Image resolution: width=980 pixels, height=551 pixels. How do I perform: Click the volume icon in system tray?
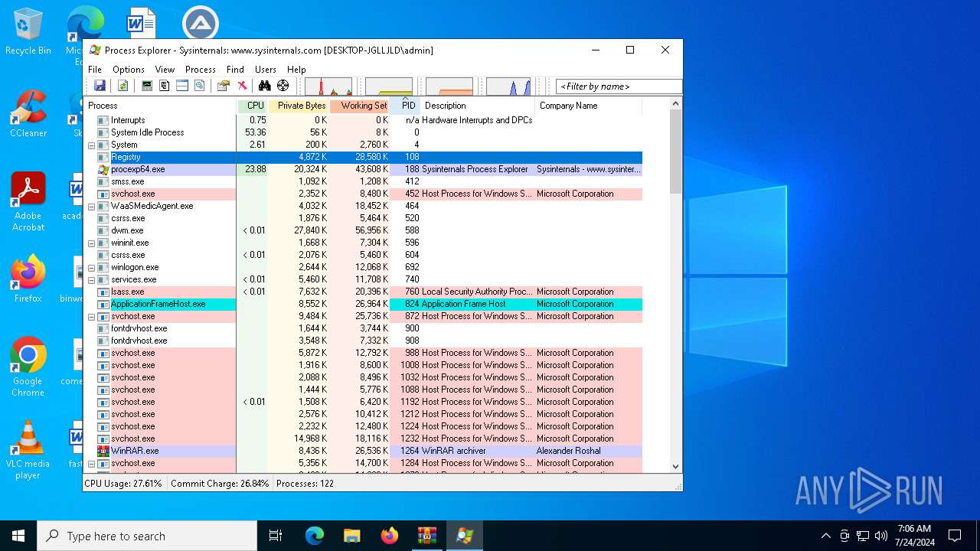pyautogui.click(x=881, y=536)
